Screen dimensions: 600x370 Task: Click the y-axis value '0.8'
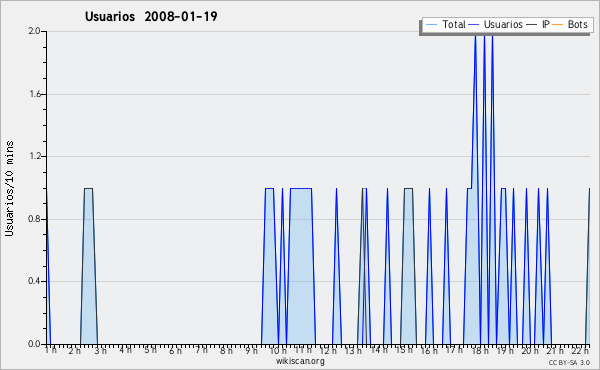click(34, 219)
